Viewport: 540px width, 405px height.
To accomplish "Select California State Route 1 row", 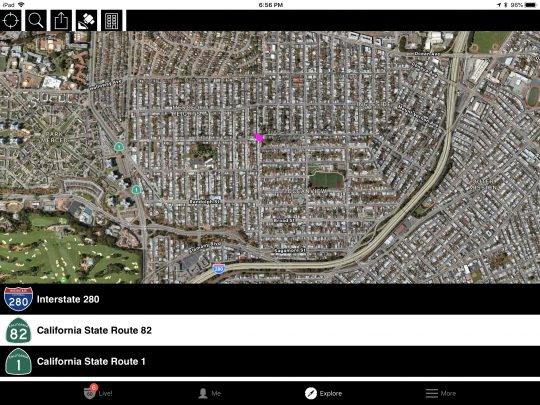I will 270,361.
